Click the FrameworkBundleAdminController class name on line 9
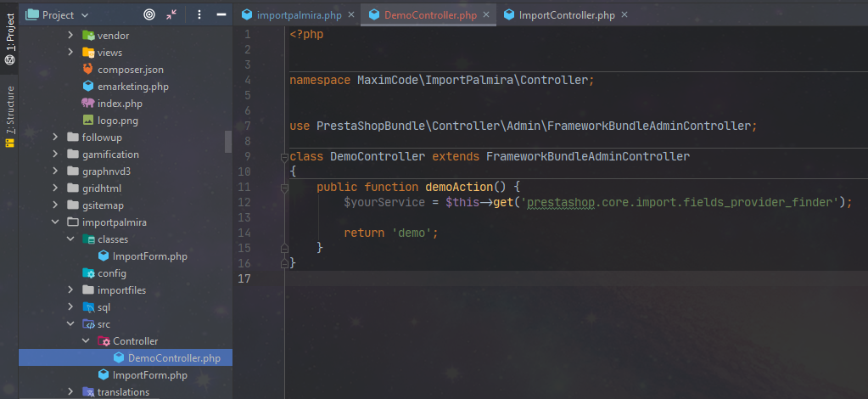This screenshot has width=868, height=399. (x=588, y=156)
